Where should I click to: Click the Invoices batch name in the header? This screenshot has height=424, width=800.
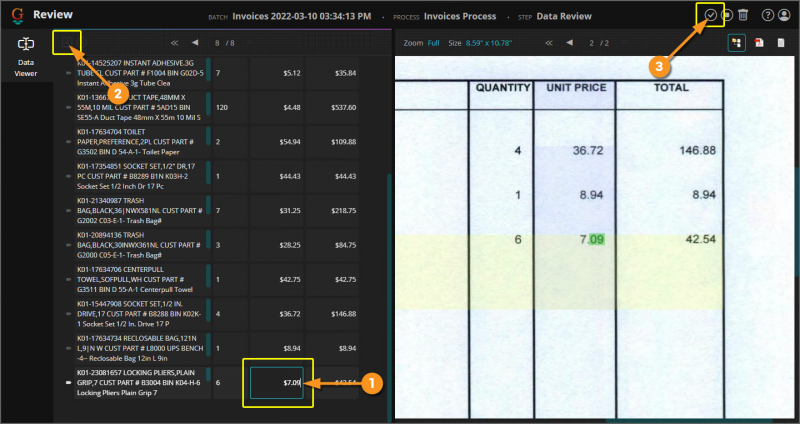point(302,16)
